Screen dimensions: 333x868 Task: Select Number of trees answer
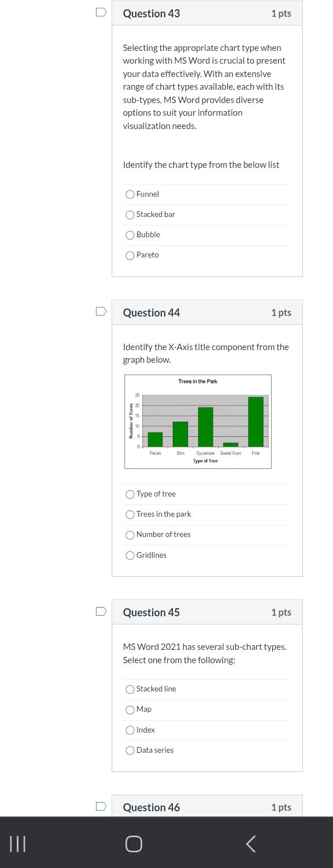(130, 535)
